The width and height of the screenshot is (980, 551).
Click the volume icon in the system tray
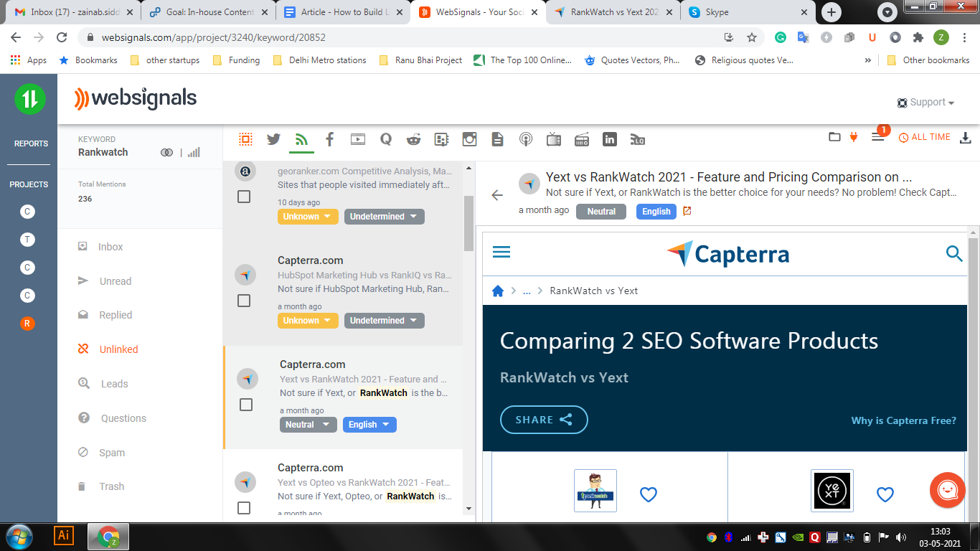point(901,537)
